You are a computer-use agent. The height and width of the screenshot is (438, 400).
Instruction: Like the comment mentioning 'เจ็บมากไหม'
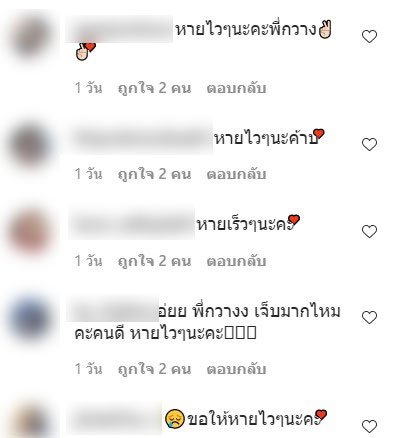pyautogui.click(x=369, y=317)
